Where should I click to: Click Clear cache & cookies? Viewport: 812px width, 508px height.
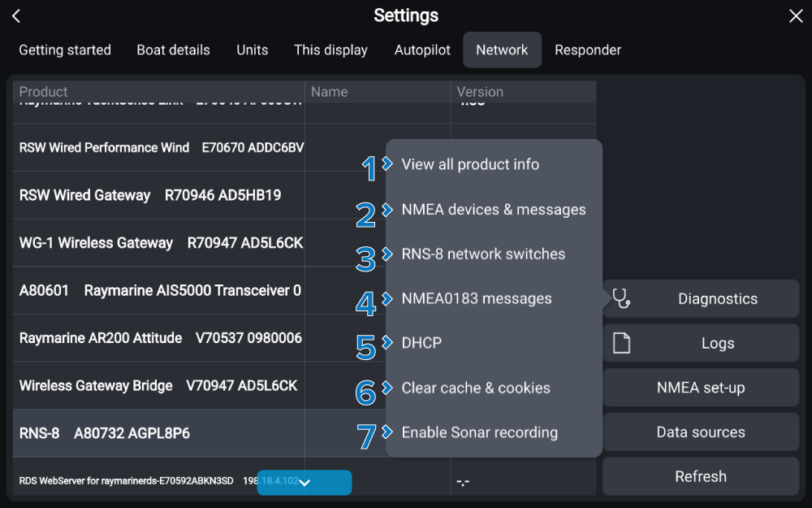point(475,389)
